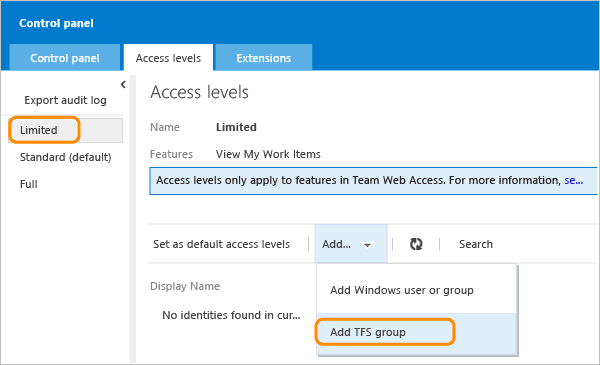Click the 'View My Work Items' feature text
Viewport: 600px width, 365px height.
click(268, 154)
